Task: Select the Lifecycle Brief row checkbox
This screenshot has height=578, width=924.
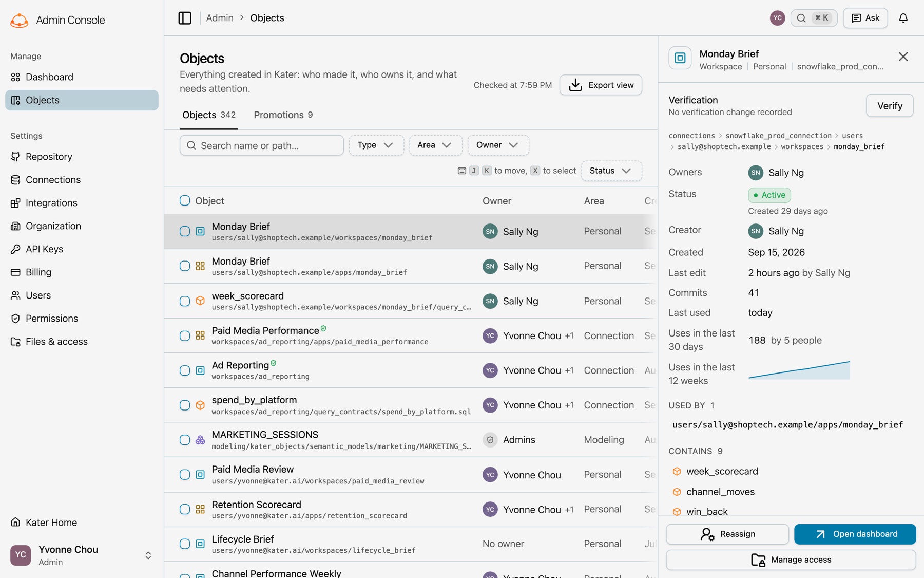Action: click(x=185, y=544)
